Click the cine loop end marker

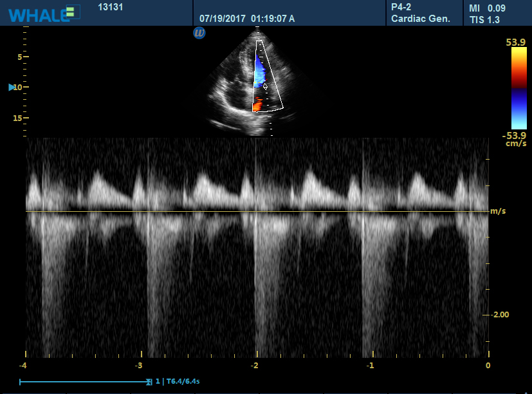coord(149,382)
